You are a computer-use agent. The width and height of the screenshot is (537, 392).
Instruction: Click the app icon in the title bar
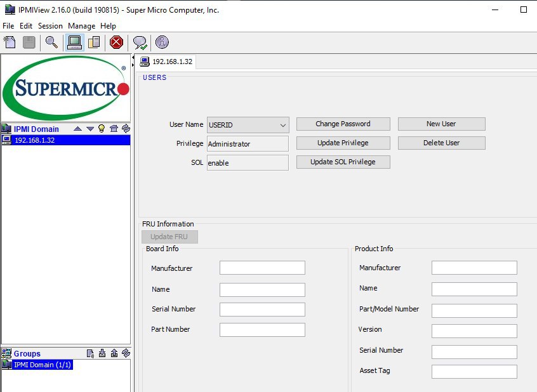tap(10, 10)
